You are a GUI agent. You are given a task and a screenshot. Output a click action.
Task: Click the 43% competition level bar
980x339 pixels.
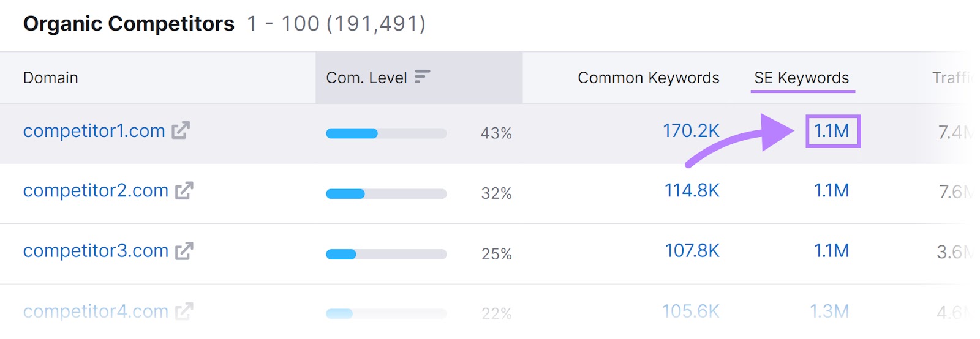pos(386,133)
